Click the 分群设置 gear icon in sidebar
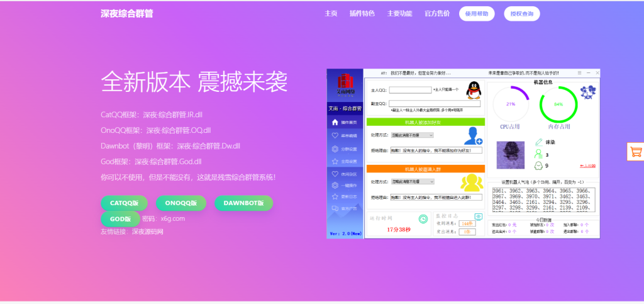This screenshot has width=644, height=304. point(335,149)
